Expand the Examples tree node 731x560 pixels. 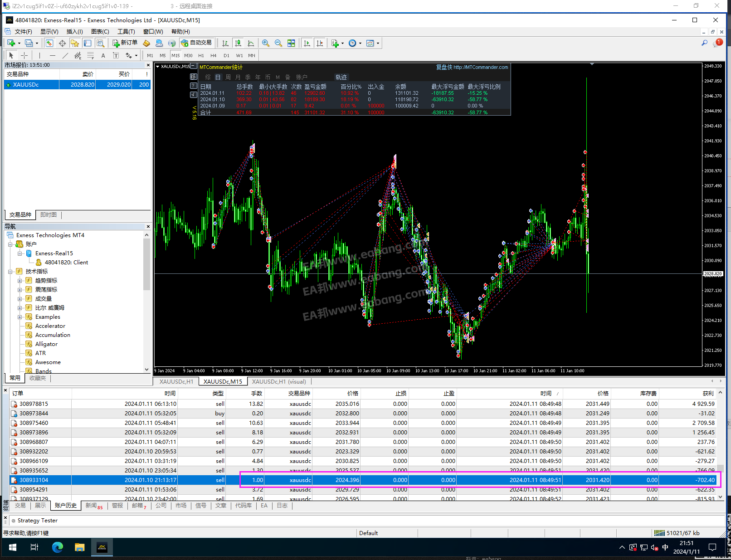[x=19, y=317]
